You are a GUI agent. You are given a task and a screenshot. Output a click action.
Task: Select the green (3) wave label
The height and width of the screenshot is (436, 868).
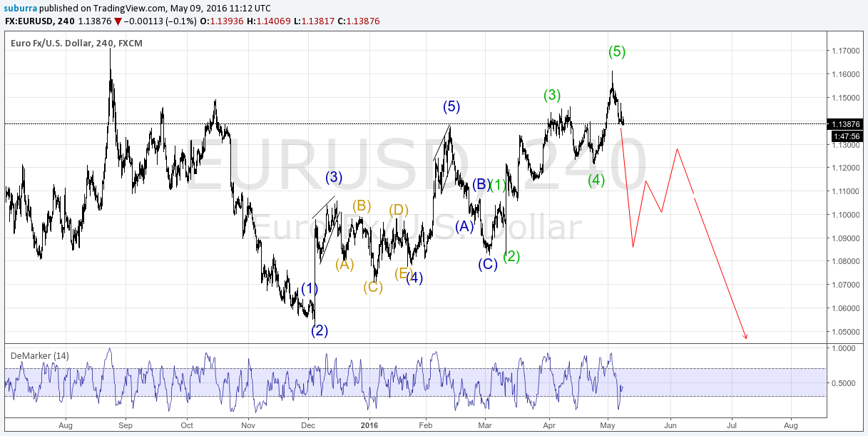click(552, 95)
